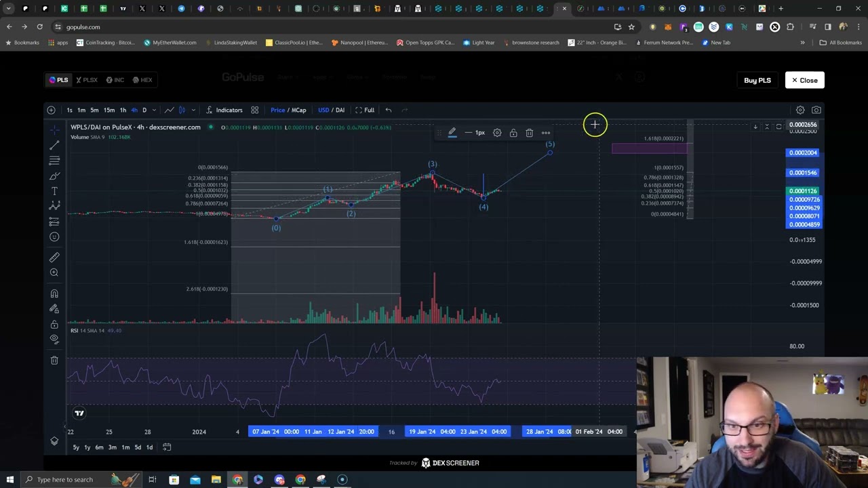Select the PLS token tab
Viewport: 868px width, 488px height.
tap(58, 80)
